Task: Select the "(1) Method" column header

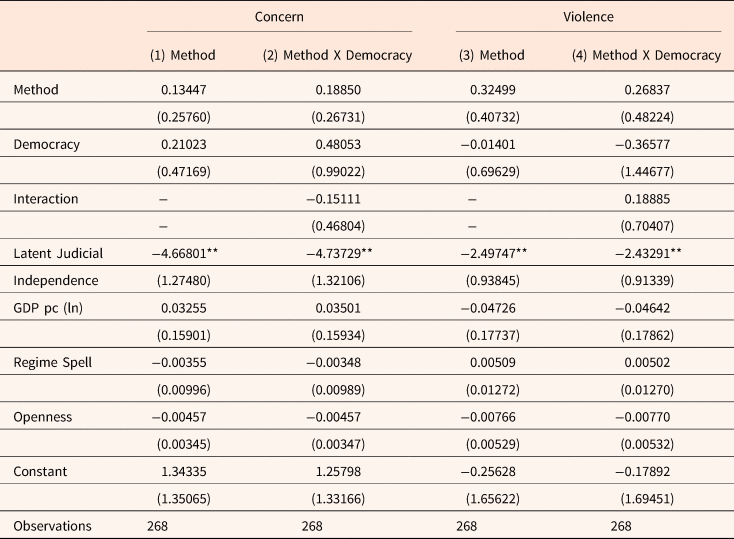Action: click(x=175, y=55)
